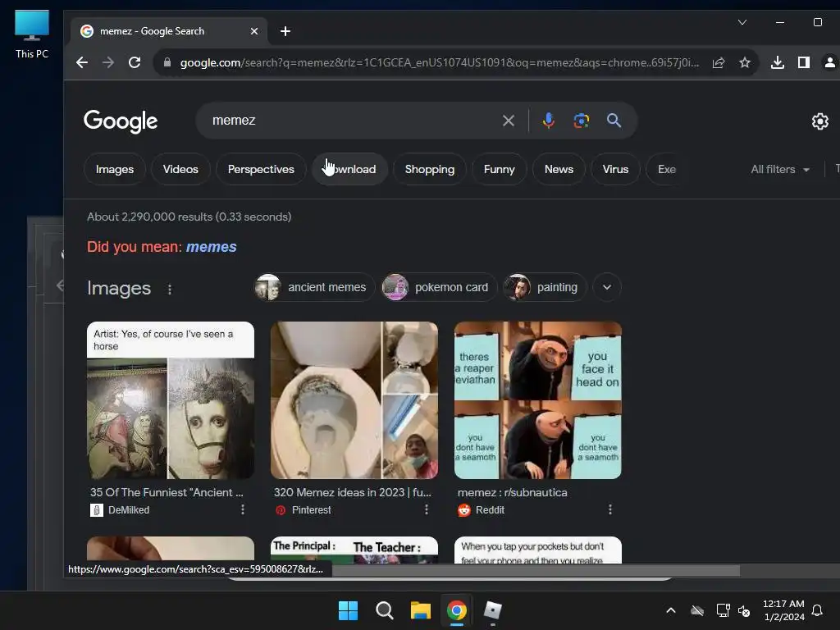Viewport: 840px width, 630px height.
Task: Reload the Google search page
Action: pos(135,62)
